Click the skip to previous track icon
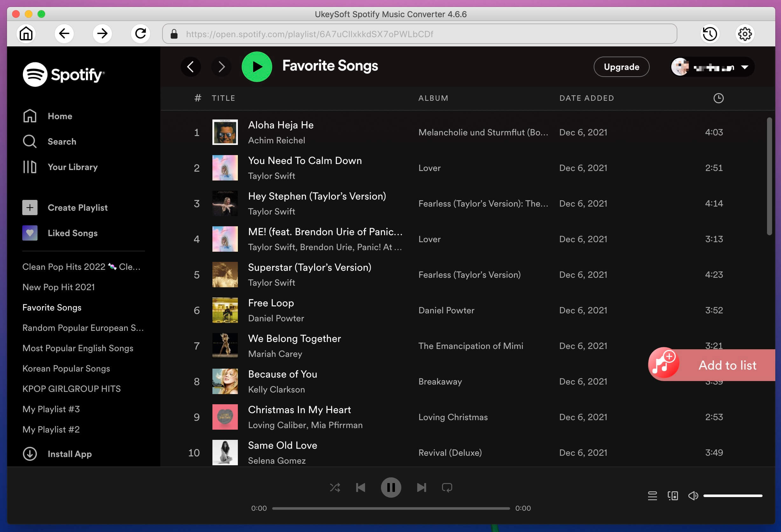 (360, 488)
